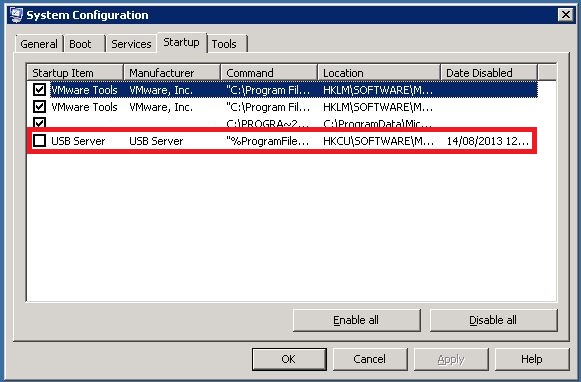Select the second VMware Tools row name
581x382 pixels.
coord(84,107)
